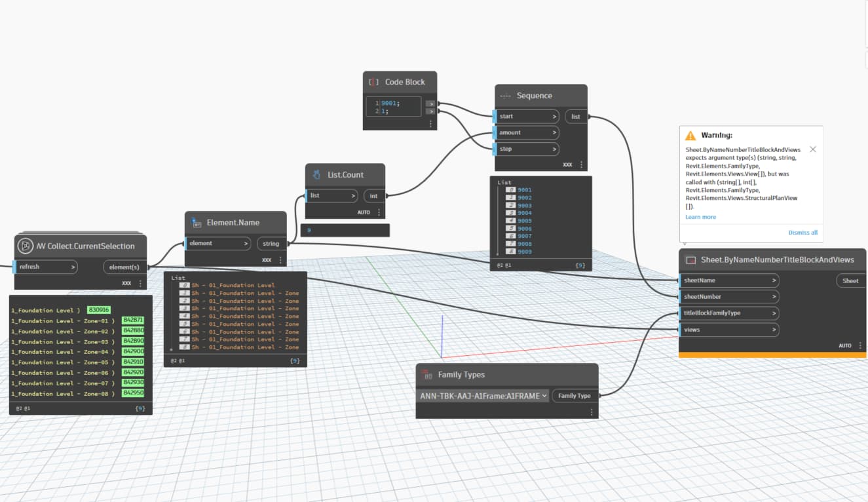Expand the sheetName input port chevron
Screen dimensions: 868x502
pos(774,280)
